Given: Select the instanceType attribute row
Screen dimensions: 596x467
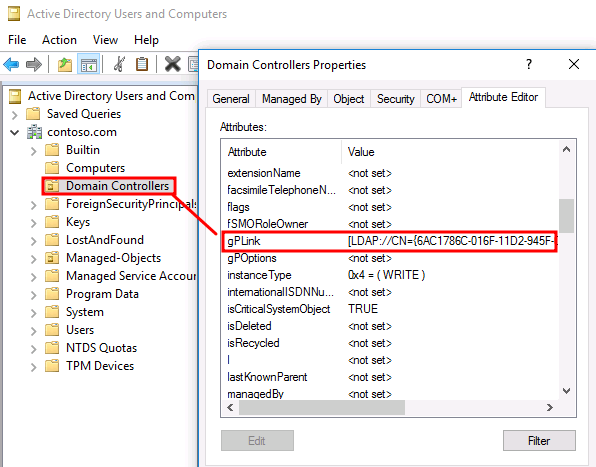Looking at the screenshot, I should pyautogui.click(x=390, y=275).
